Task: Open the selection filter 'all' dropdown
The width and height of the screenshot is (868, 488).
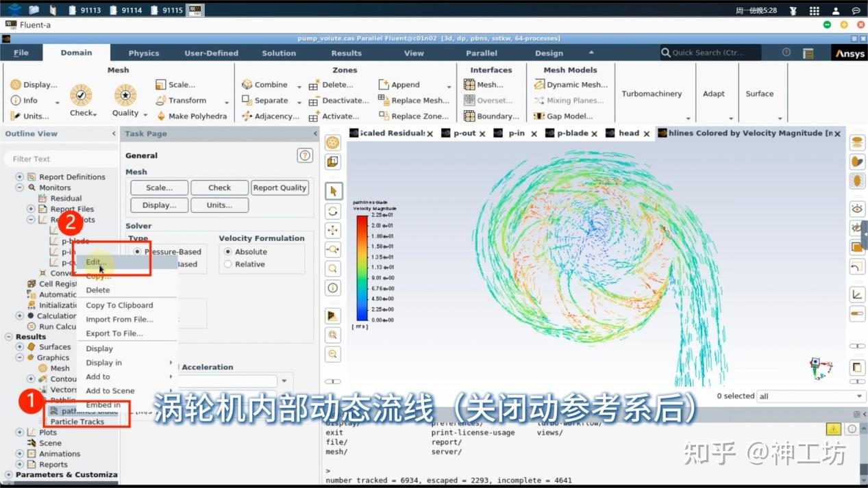Action: coord(811,396)
